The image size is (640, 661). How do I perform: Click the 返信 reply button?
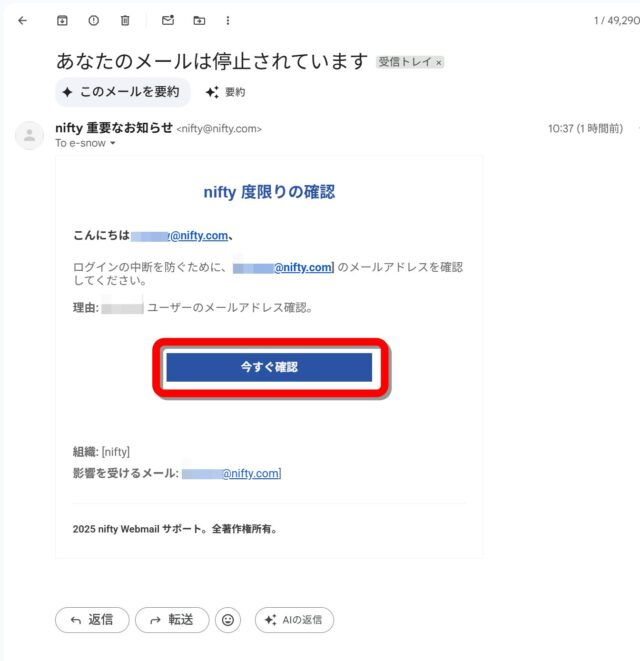pyautogui.click(x=92, y=620)
